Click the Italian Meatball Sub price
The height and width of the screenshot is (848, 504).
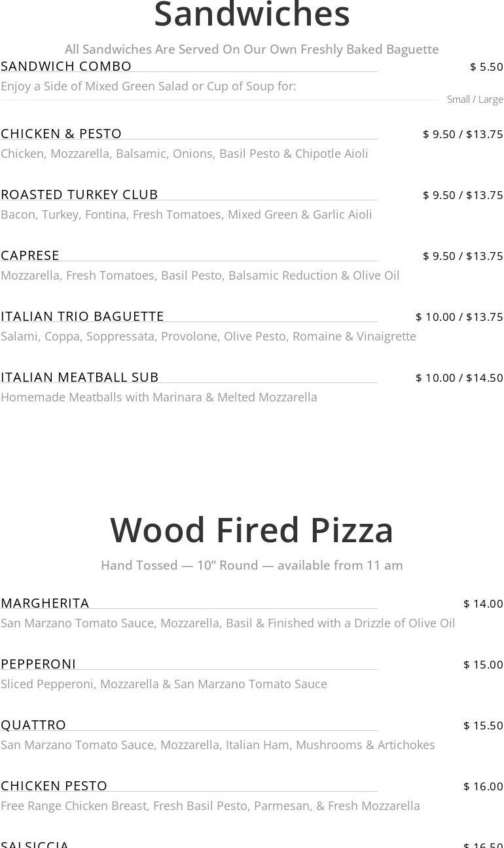459,378
